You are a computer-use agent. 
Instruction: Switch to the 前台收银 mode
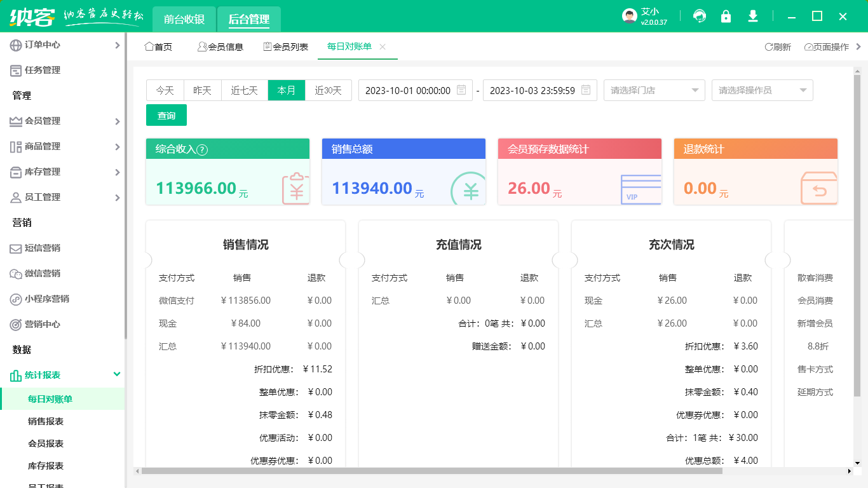[184, 19]
